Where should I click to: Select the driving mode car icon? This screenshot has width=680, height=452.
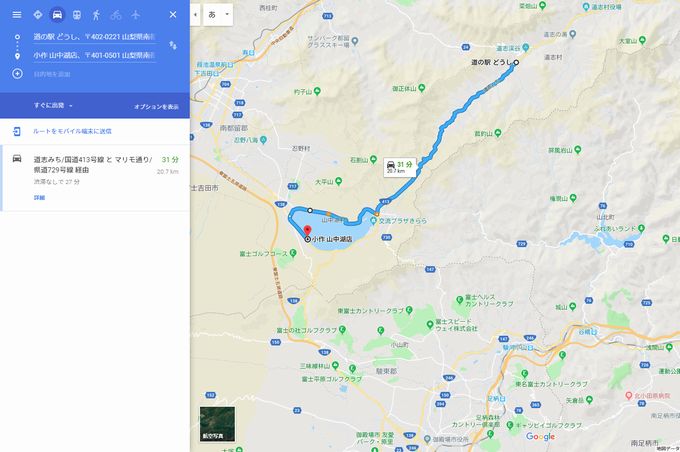(57, 15)
